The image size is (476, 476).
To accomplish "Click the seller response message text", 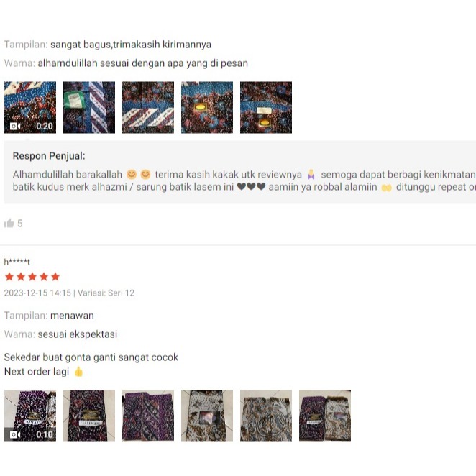I will click(244, 180).
